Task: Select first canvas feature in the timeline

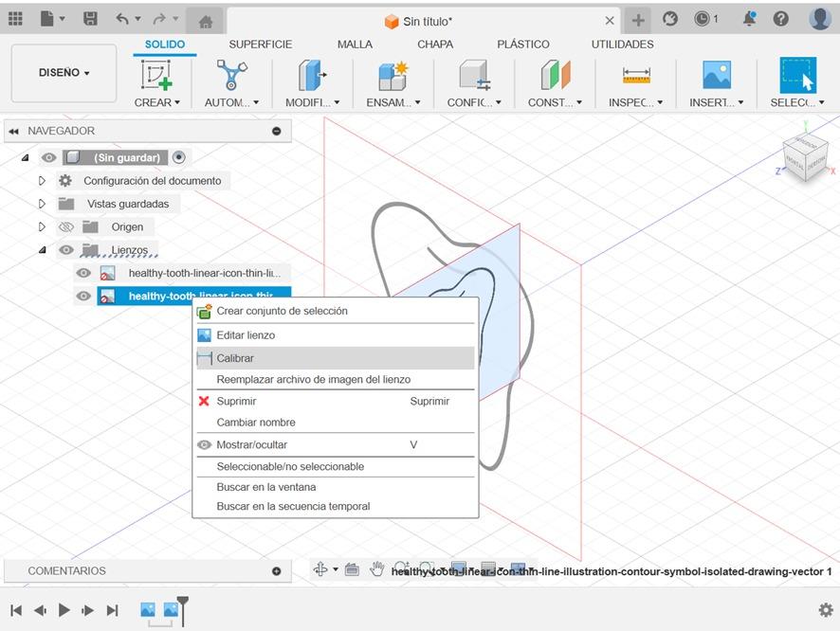Action: tap(147, 609)
